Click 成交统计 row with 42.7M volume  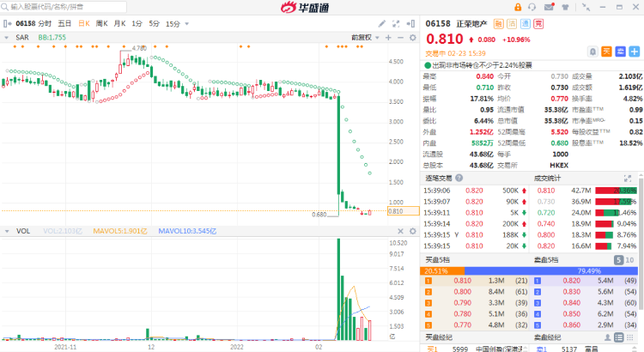[585, 191]
